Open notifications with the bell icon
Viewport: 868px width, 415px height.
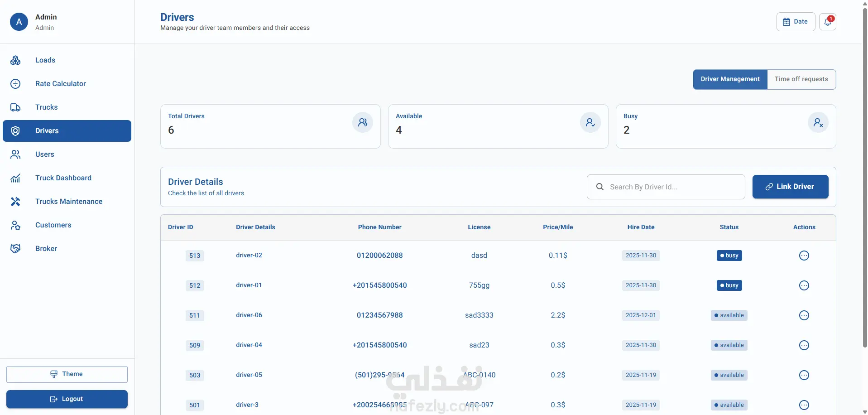[828, 22]
